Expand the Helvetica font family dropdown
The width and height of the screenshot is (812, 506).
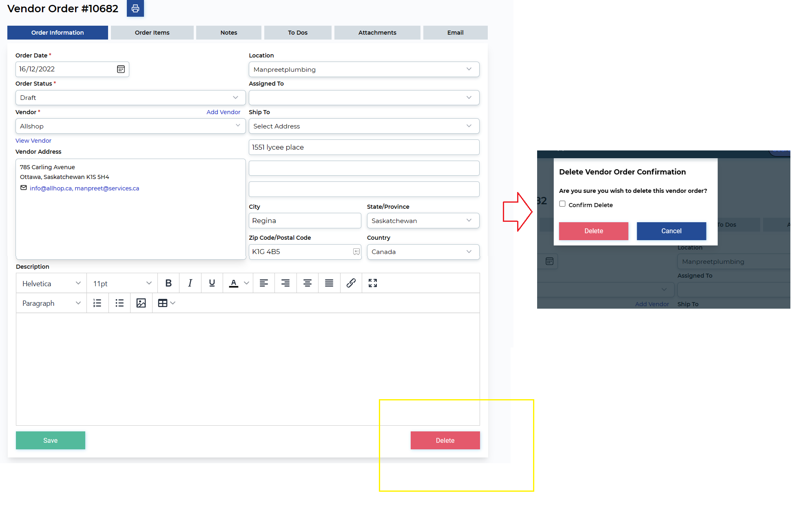click(x=51, y=283)
